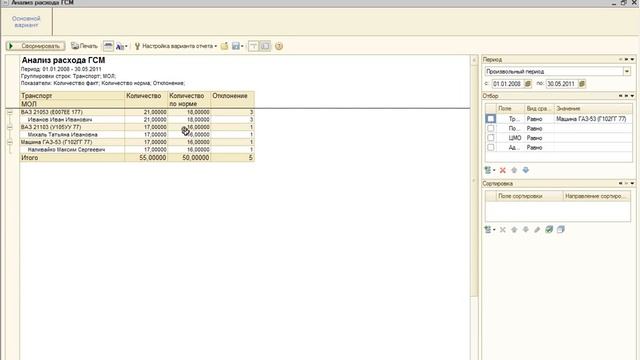This screenshot has width=640, height=360.
Task: Open calendar picker for start date
Action: pos(527,84)
